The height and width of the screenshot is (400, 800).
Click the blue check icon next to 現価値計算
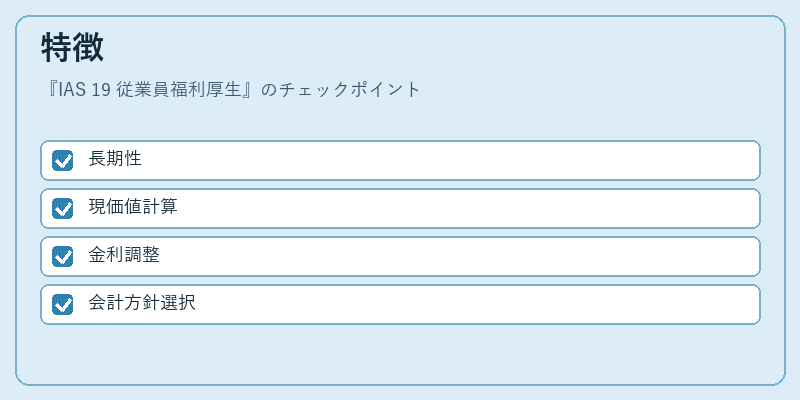[x=63, y=209]
